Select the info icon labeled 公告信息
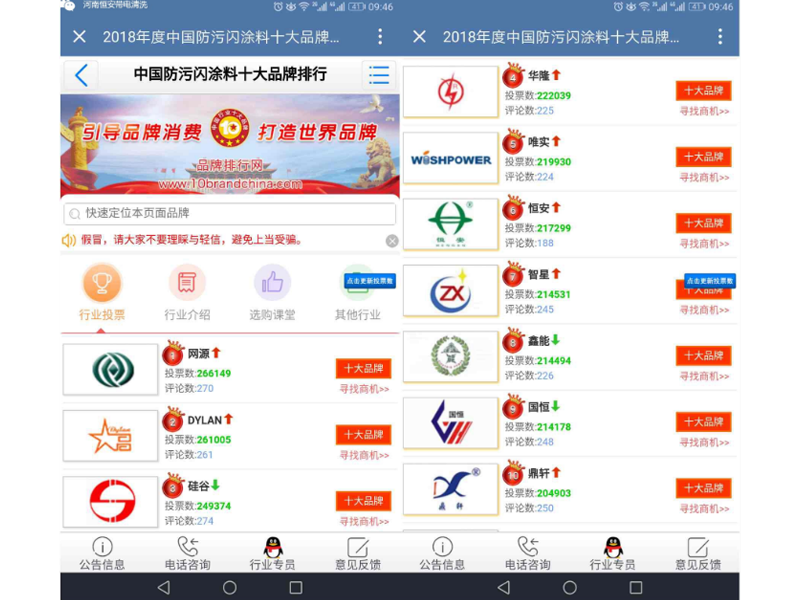This screenshot has height=600, width=800. pos(100,545)
